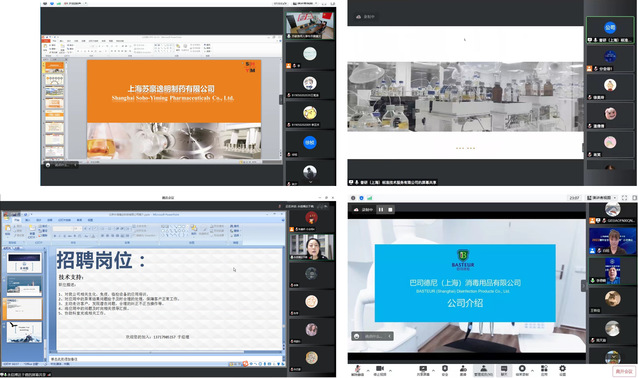This screenshot has height=378, width=638.
Task: Click the invite participants icon
Action: click(463, 370)
